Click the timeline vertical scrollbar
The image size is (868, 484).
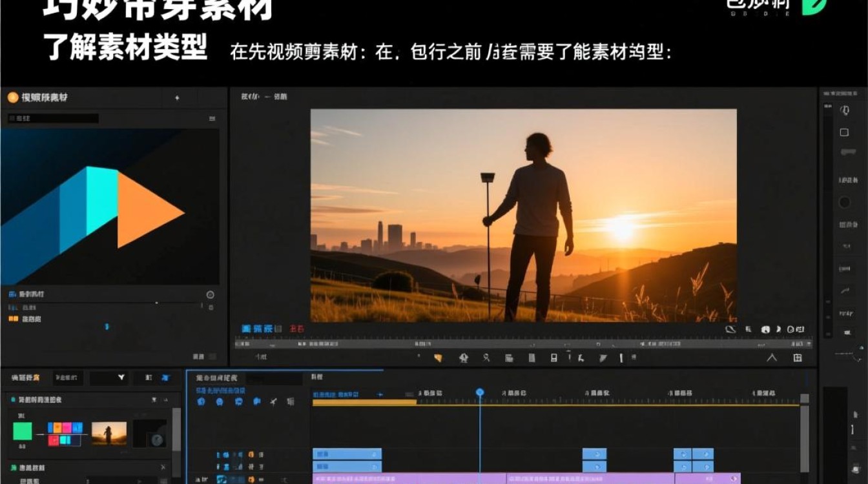pos(805,439)
